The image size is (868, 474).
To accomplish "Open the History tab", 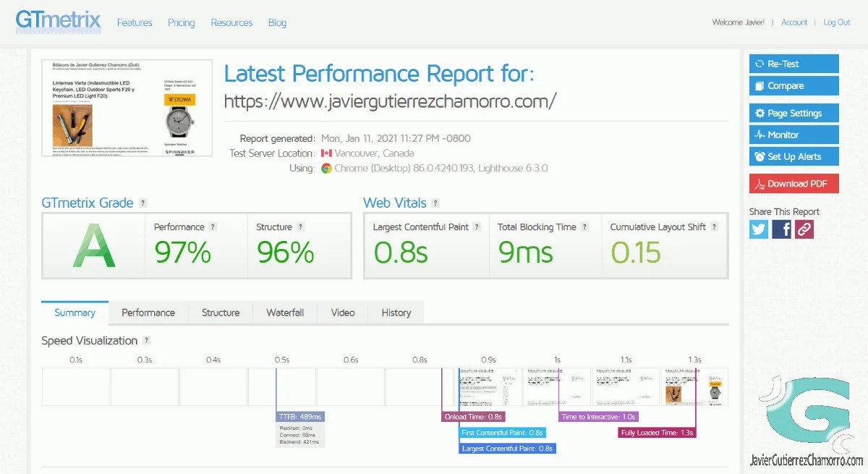I will click(396, 313).
